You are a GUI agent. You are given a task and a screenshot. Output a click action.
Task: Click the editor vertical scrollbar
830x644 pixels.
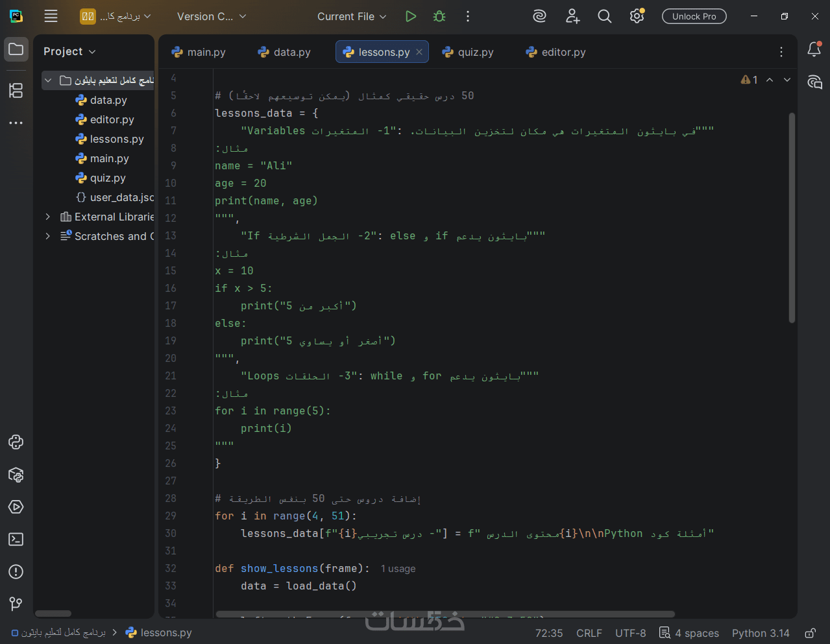tap(792, 217)
